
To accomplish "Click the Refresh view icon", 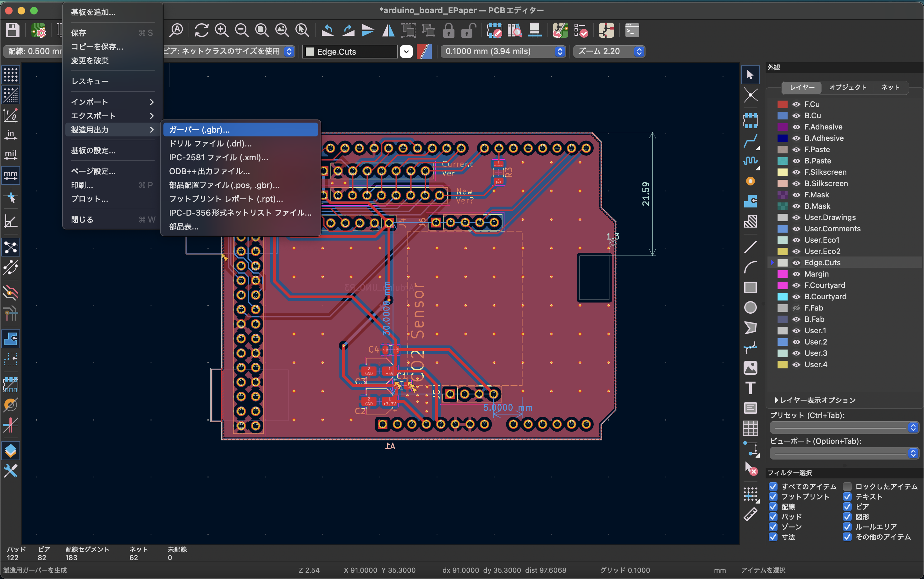I will (x=201, y=30).
